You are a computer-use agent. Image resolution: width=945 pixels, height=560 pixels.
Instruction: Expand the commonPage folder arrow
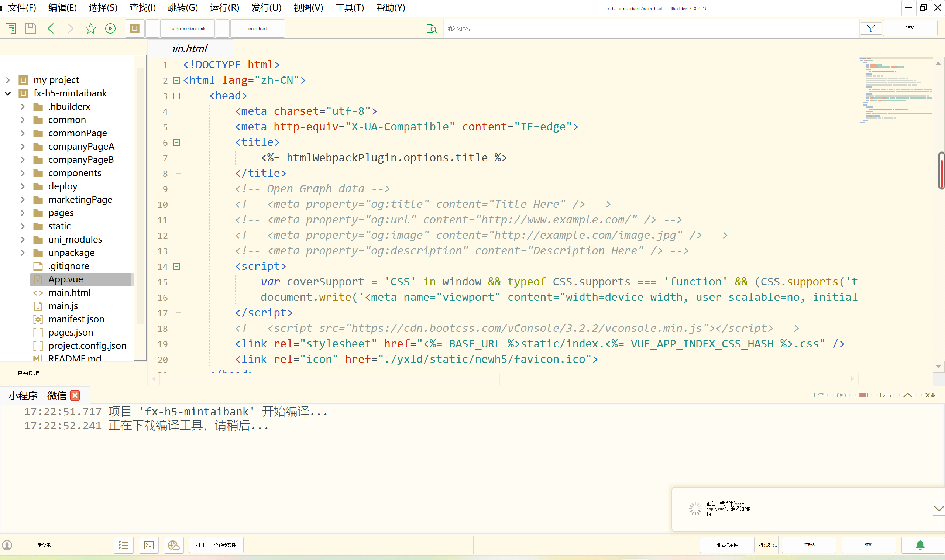[x=23, y=133]
